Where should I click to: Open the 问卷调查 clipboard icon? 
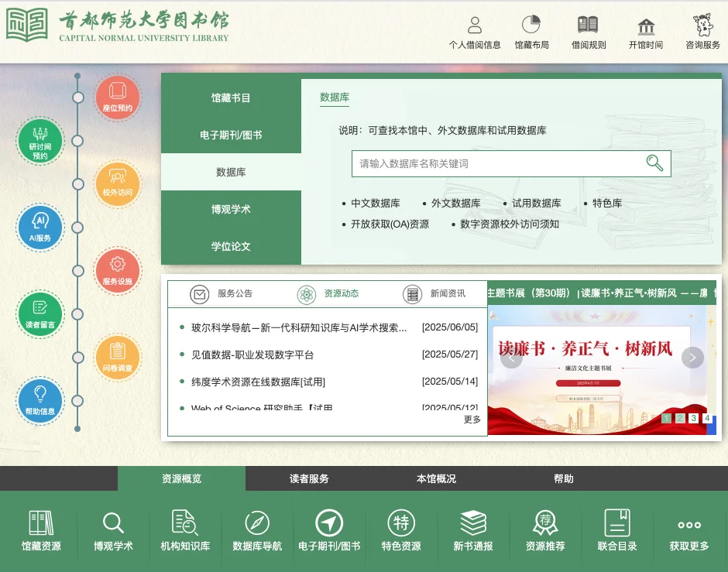click(x=118, y=358)
